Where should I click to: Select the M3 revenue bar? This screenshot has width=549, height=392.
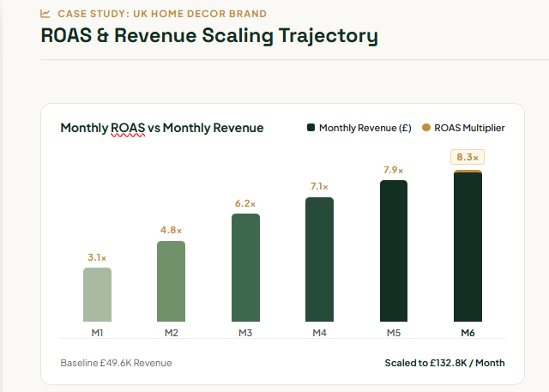click(246, 268)
